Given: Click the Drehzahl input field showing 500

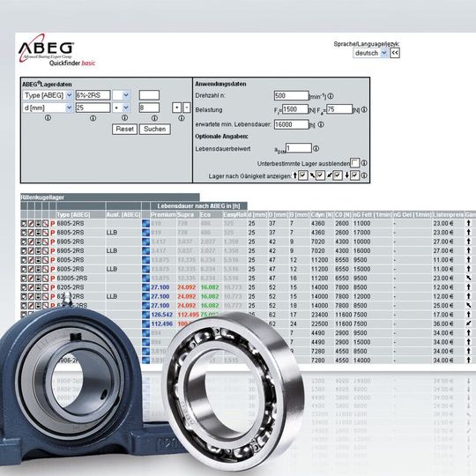Looking at the screenshot, I should point(291,96).
